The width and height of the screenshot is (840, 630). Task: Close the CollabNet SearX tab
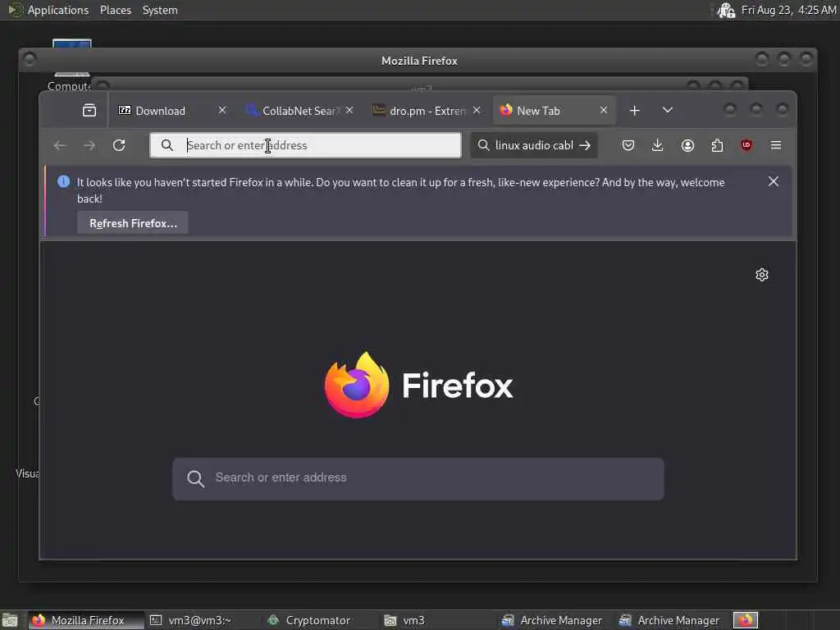[x=349, y=111]
